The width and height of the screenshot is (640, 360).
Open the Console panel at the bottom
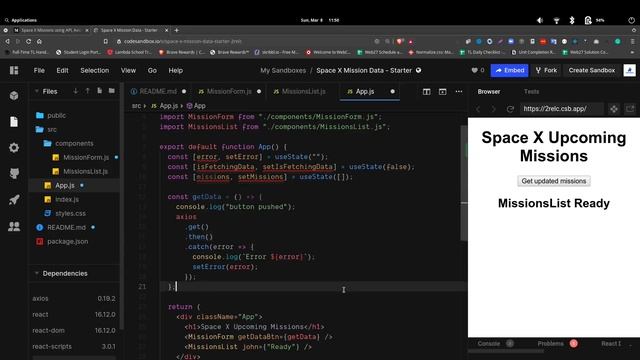coord(489,344)
